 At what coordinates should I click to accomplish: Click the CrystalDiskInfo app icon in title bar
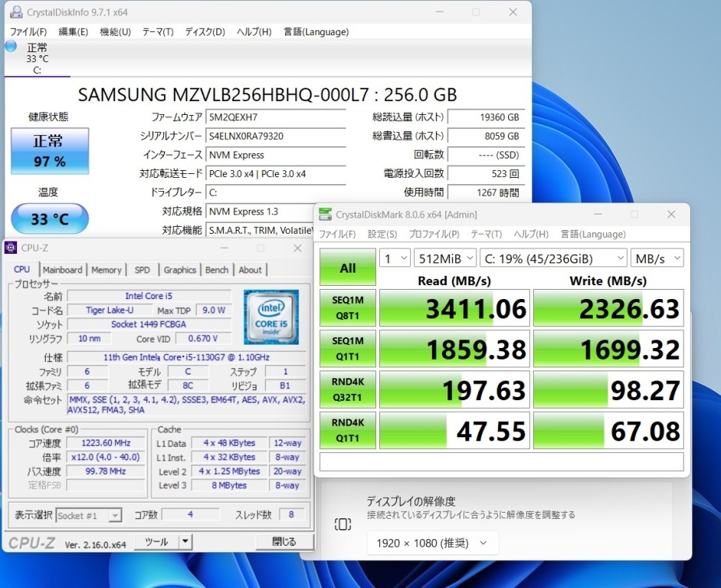pos(16,12)
